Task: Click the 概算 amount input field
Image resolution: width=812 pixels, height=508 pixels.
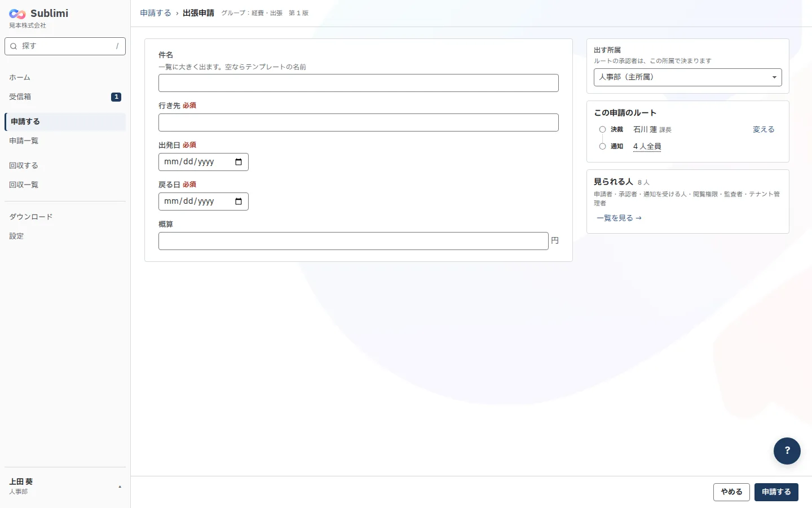Action: pos(354,241)
